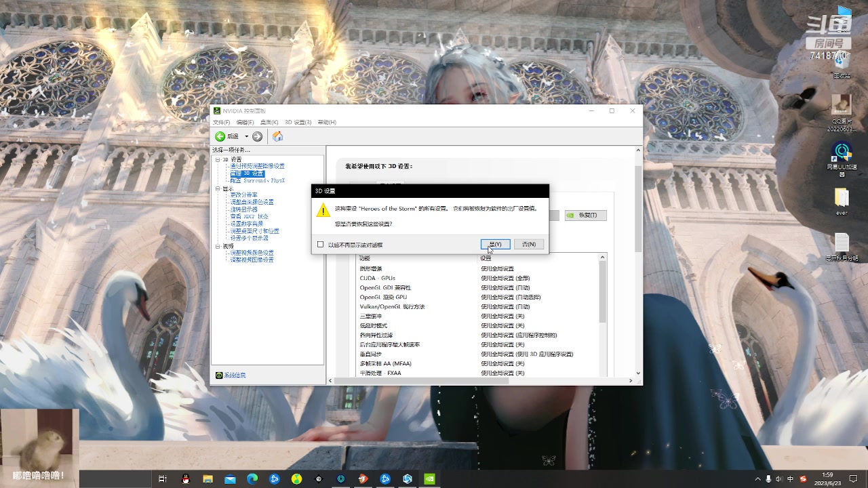Select 调整桌面颜色设置 in the tree
The width and height of the screenshot is (868, 488).
tap(252, 202)
